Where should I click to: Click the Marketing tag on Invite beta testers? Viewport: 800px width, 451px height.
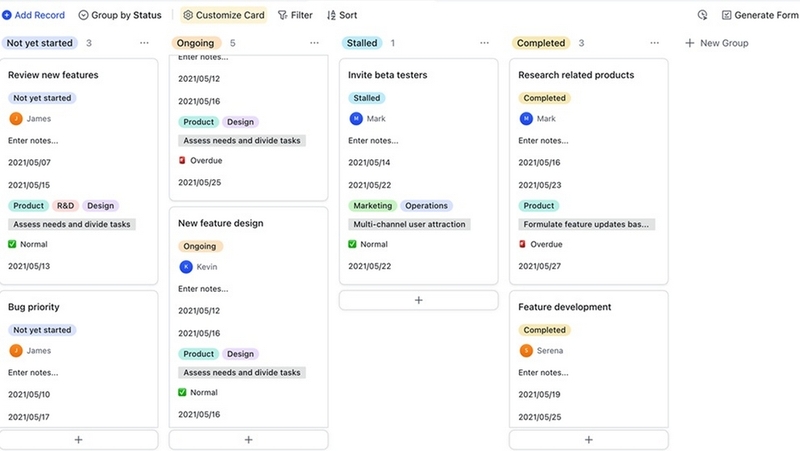point(373,206)
